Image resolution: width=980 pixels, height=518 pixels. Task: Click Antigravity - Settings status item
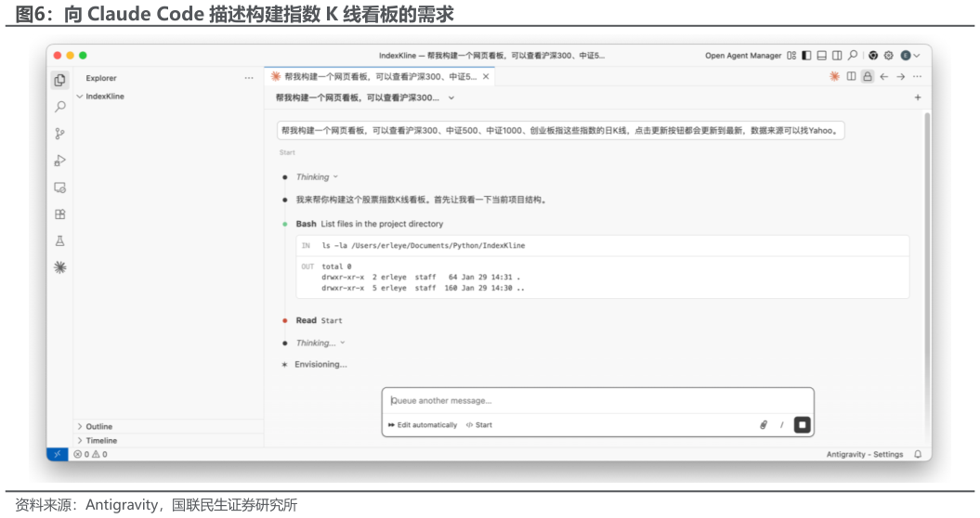[865, 454]
